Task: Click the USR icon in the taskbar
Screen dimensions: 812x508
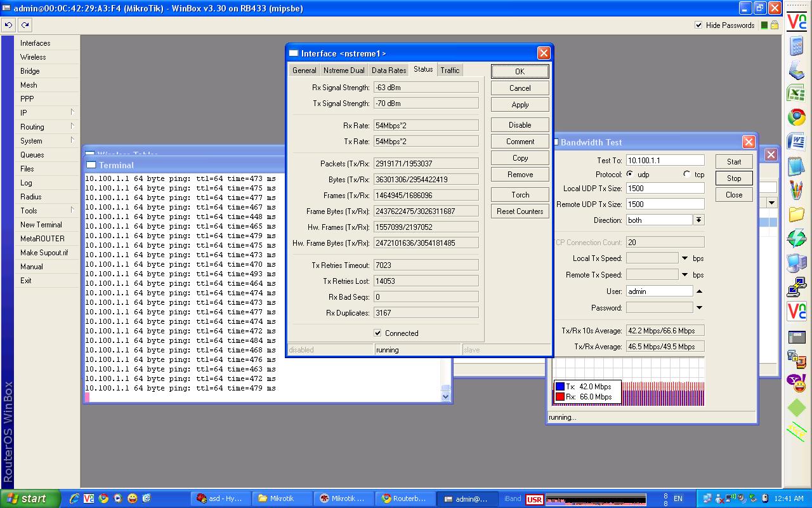Action: click(534, 499)
